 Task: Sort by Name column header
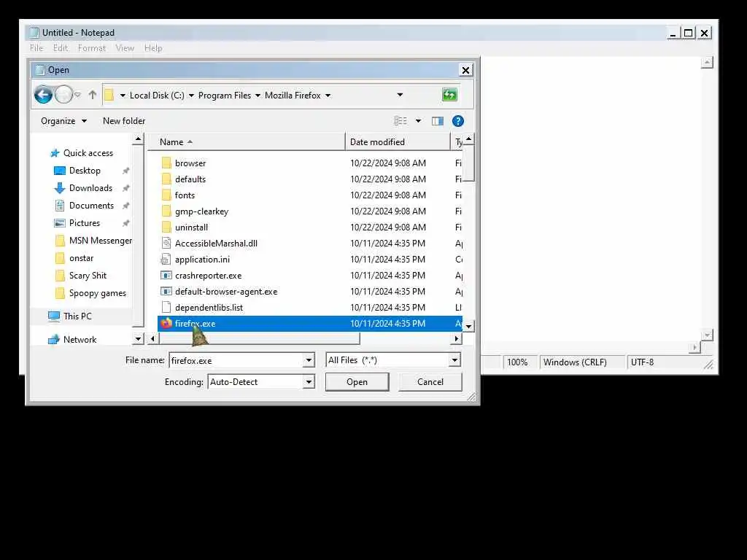coord(247,142)
